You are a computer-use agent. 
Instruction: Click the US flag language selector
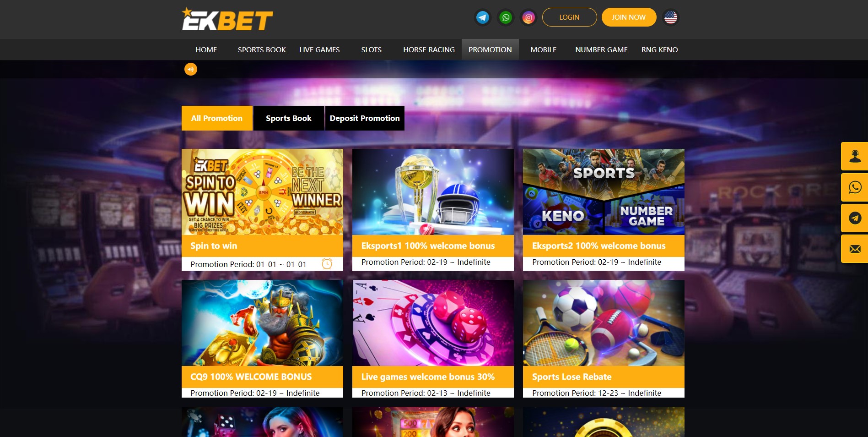coord(671,17)
